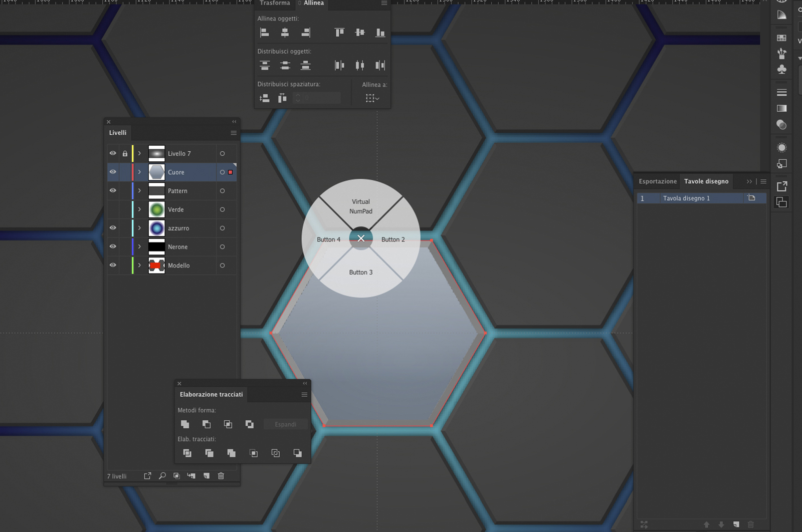Switch to the Esportazione tab

pos(657,181)
